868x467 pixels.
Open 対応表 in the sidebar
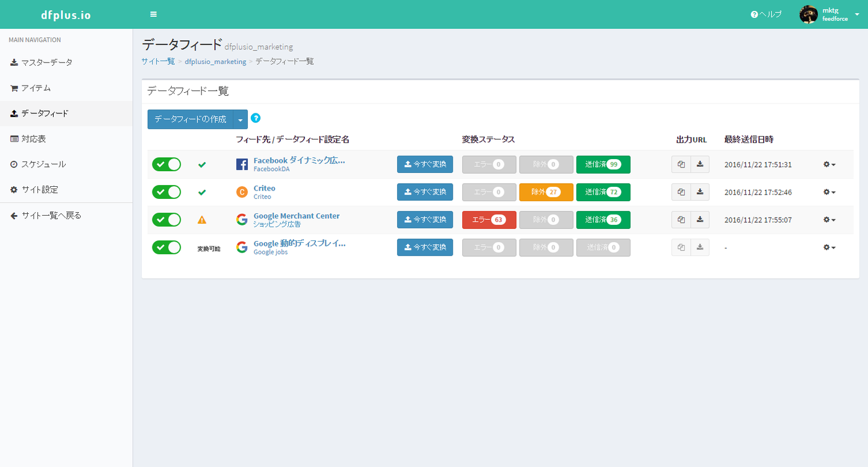tap(66, 139)
